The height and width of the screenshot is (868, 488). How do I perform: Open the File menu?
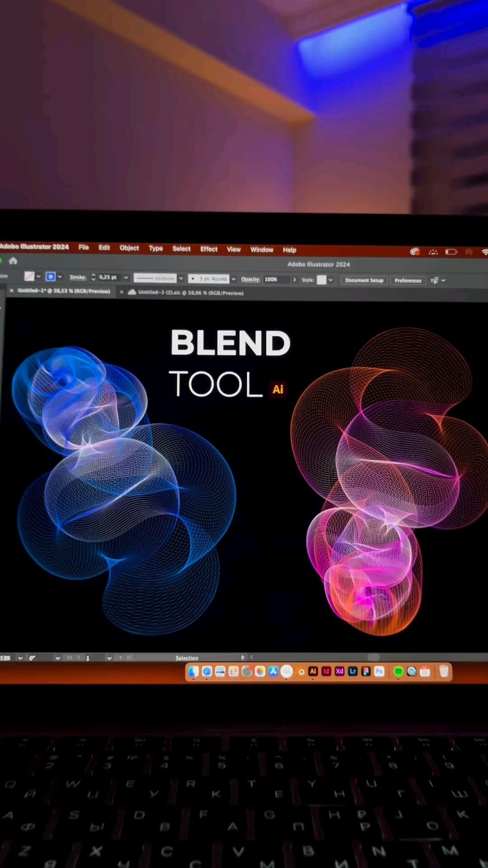pos(84,247)
